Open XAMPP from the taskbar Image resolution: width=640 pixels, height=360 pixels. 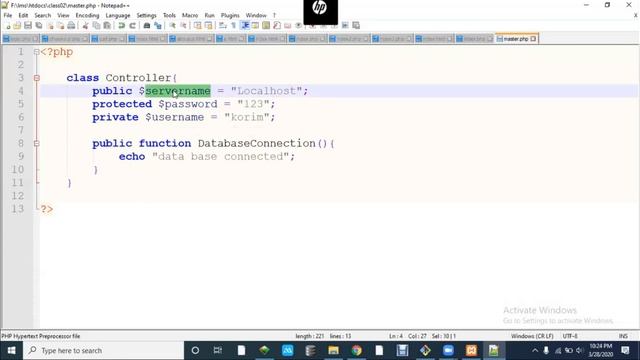[471, 351]
